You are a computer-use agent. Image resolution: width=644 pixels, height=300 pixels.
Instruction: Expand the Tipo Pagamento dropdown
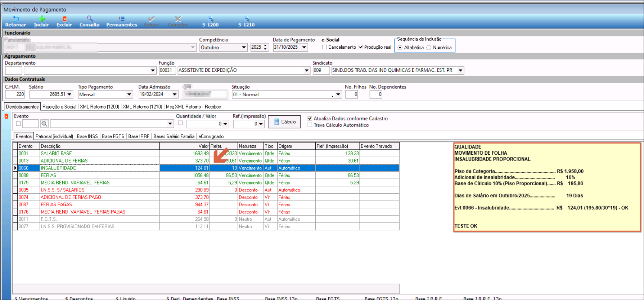click(x=129, y=94)
